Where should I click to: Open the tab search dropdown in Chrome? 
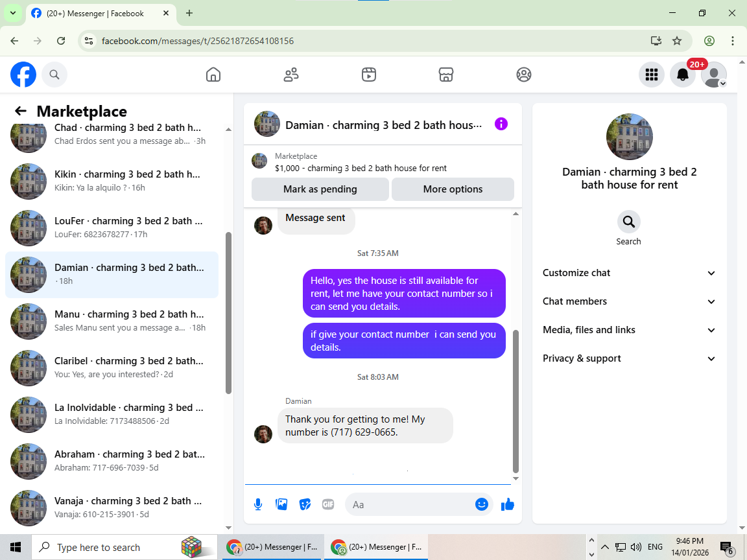[x=13, y=14]
